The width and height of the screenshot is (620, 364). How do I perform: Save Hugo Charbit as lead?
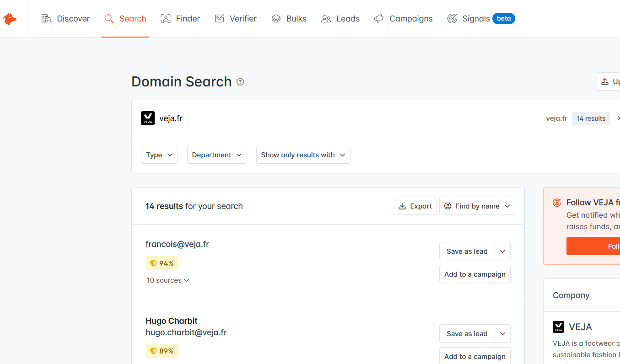[x=467, y=334]
